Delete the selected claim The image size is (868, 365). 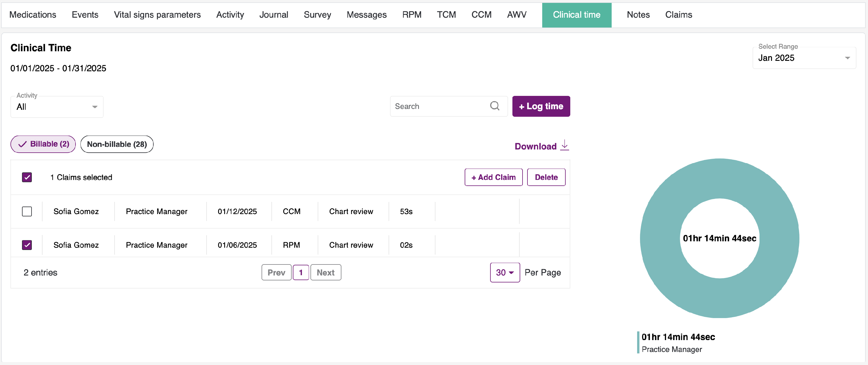point(546,177)
